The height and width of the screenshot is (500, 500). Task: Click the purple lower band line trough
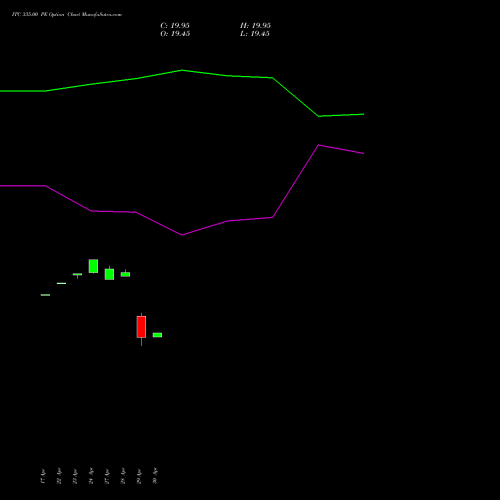click(x=182, y=235)
